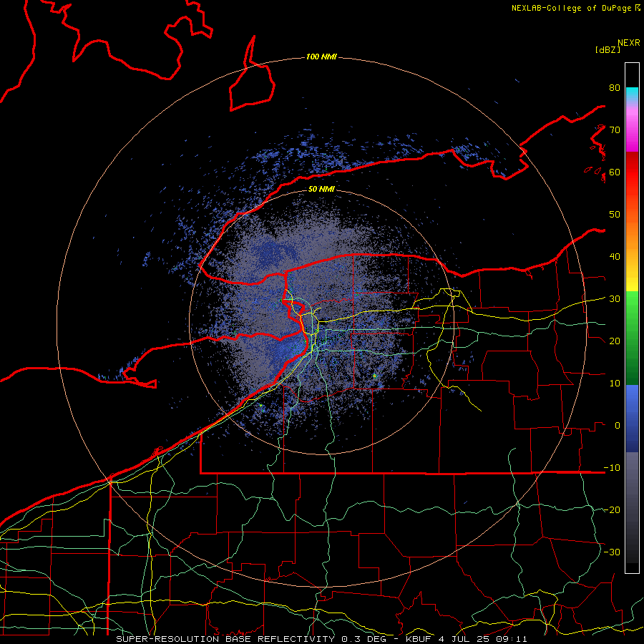The width and height of the screenshot is (644, 644).
Task: Click the blue segment of the color bar
Action: (x=632, y=419)
